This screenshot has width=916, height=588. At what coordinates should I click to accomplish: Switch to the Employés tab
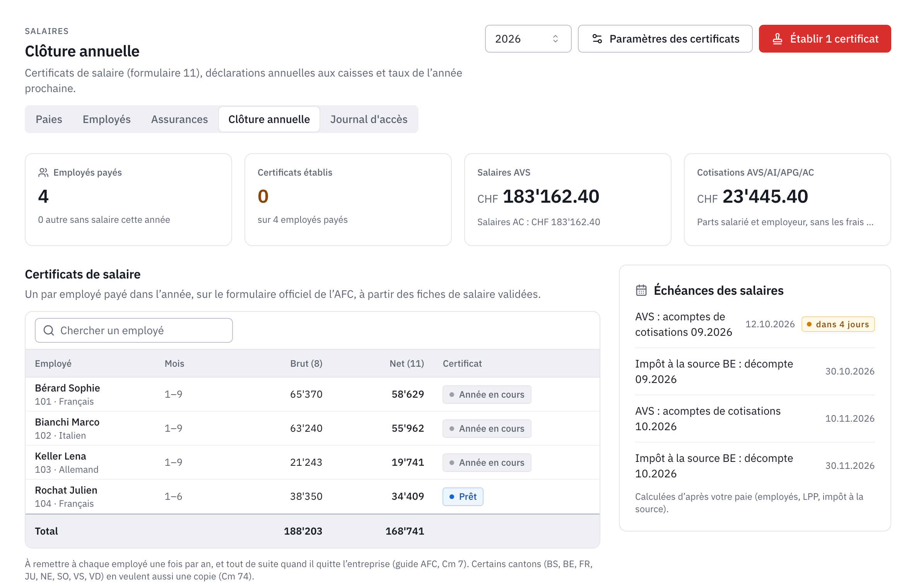pyautogui.click(x=107, y=119)
